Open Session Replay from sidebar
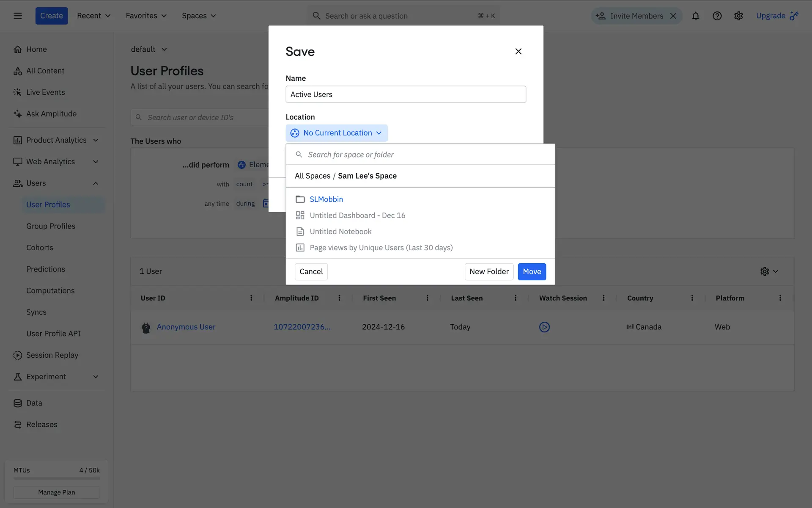Screen dimensions: 812x508 click(52, 355)
